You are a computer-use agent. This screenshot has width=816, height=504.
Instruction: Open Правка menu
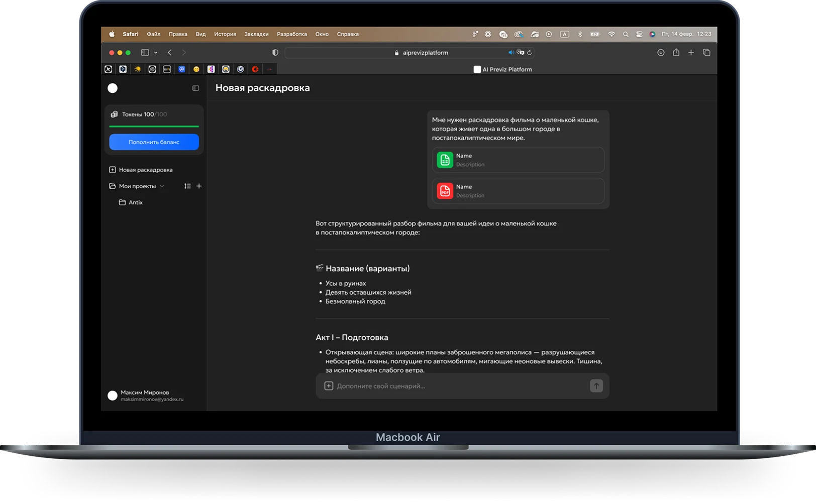178,34
